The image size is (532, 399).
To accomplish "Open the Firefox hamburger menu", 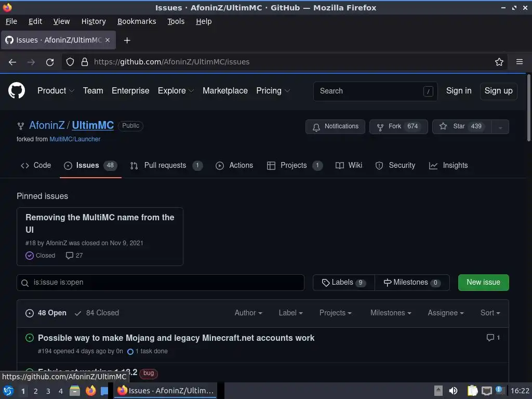I will 520,62.
